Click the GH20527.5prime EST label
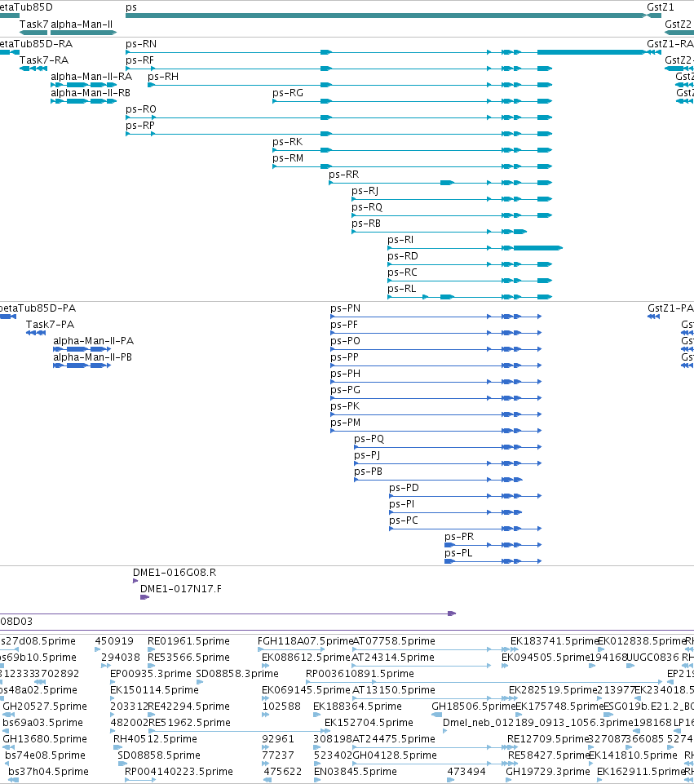 pyautogui.click(x=45, y=706)
